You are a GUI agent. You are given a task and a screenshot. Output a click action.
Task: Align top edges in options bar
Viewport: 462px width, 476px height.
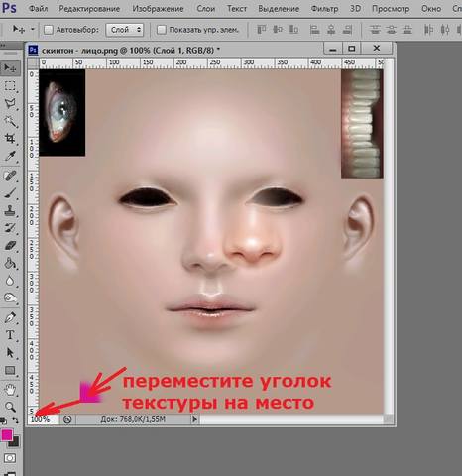click(x=262, y=30)
